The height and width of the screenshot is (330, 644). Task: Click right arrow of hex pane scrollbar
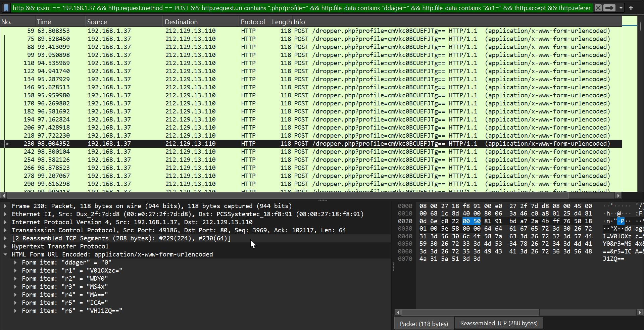pos(640,312)
